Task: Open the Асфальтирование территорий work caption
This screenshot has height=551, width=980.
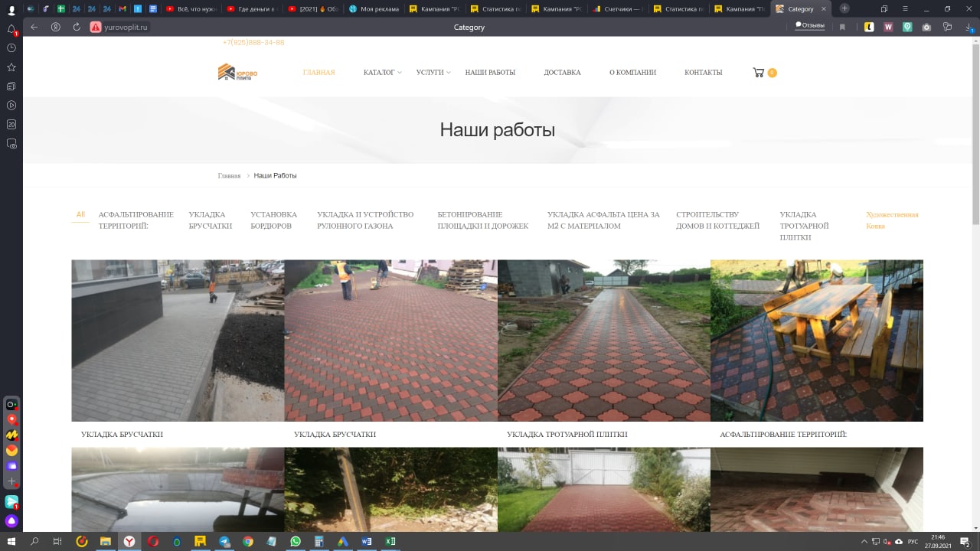Action: [x=783, y=435]
